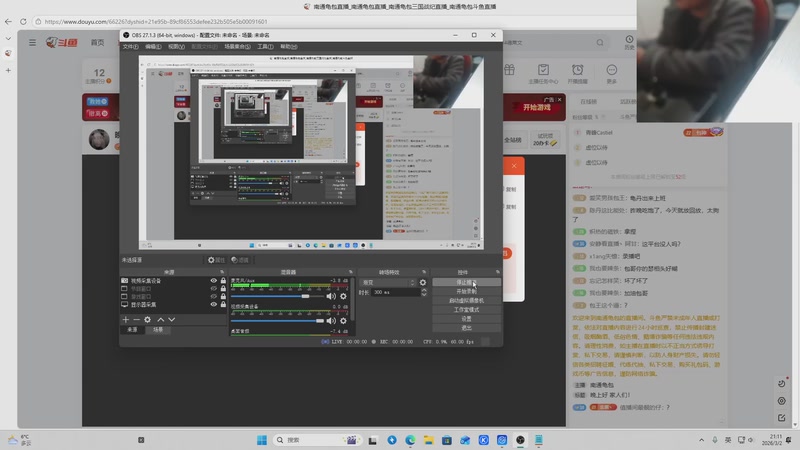800x450 pixels.
Task: Pop out the 混音器 dock panel
Action: point(351,272)
